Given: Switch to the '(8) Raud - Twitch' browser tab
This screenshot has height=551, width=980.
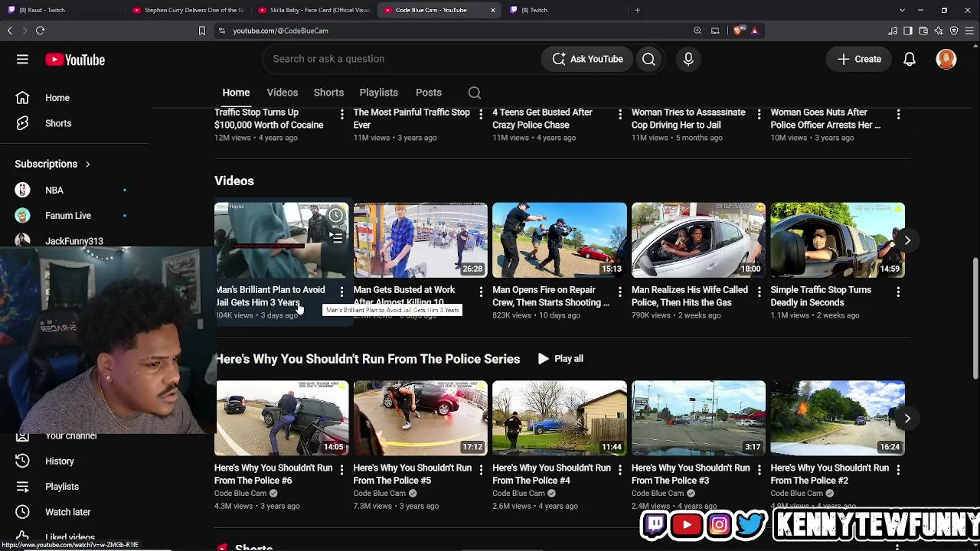Looking at the screenshot, I should 61,10.
